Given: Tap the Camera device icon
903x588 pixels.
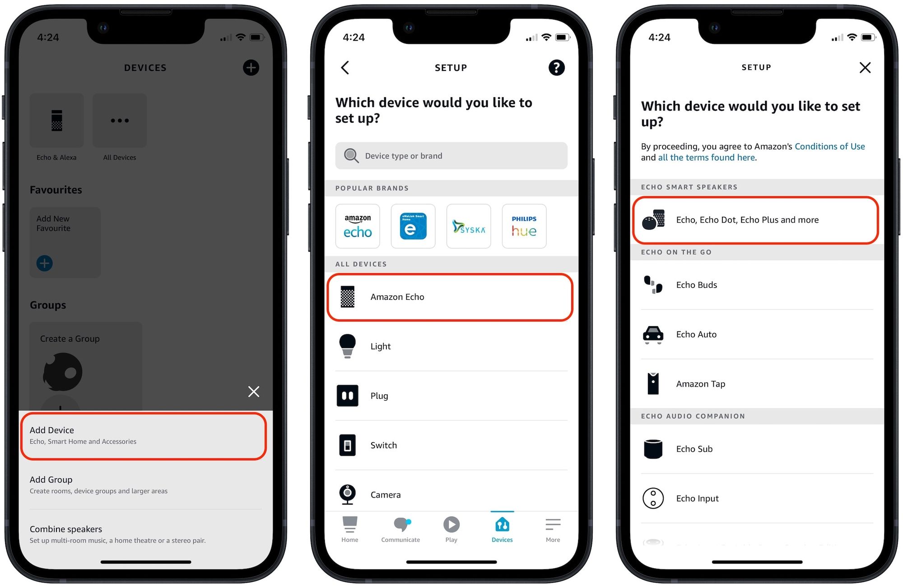Looking at the screenshot, I should [x=348, y=493].
